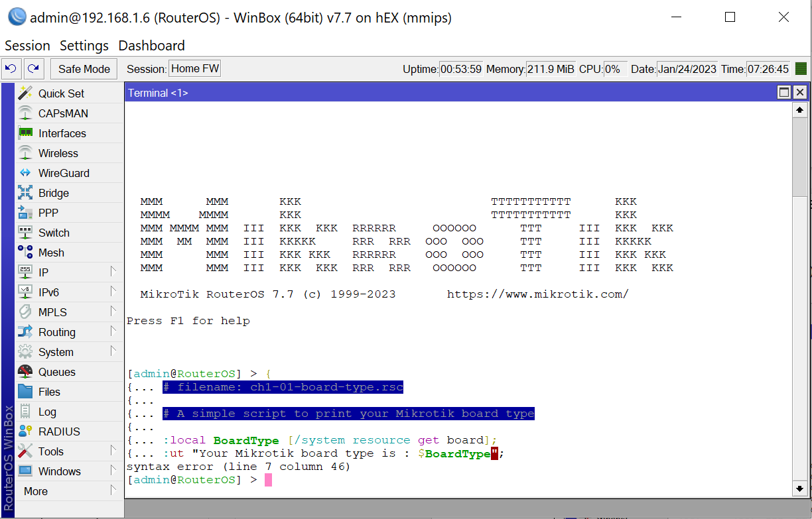812x519 pixels.
Task: Open the Session menu
Action: point(27,46)
